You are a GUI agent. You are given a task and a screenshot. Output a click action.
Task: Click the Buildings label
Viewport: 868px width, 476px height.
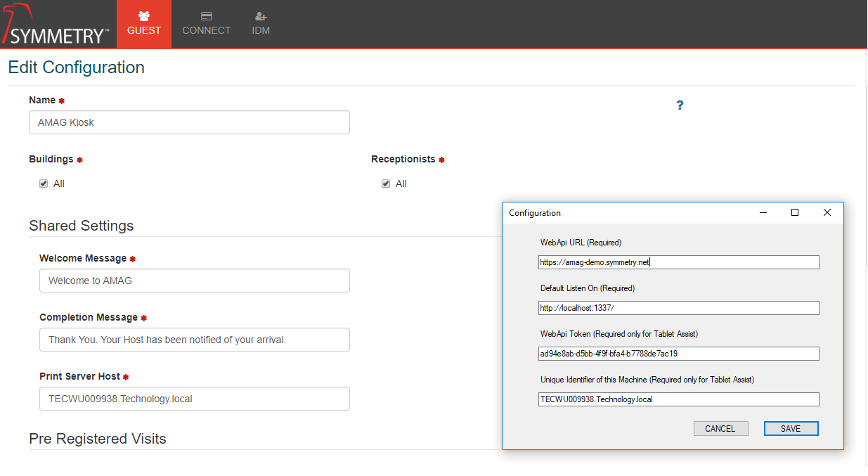tap(51, 159)
